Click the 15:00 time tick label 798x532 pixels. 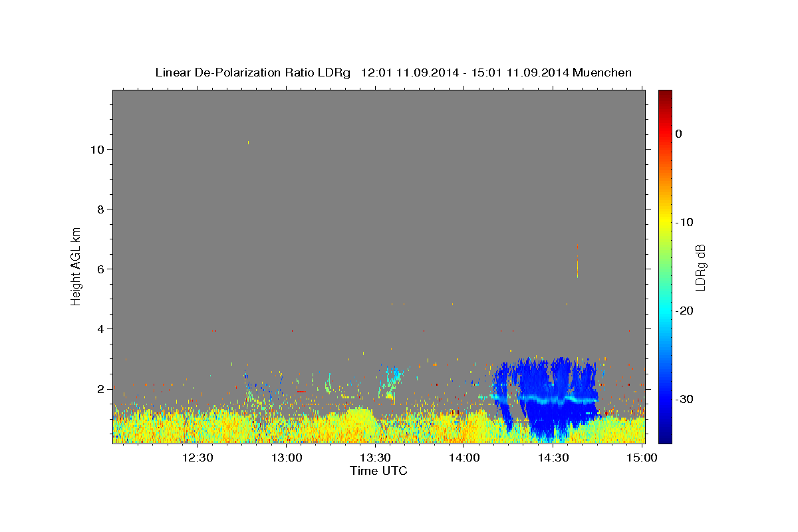click(x=641, y=458)
